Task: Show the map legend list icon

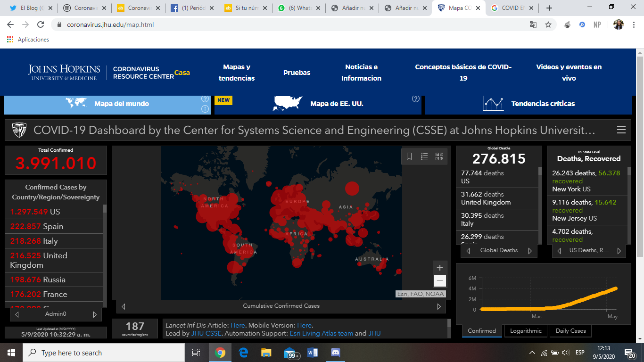Action: pyautogui.click(x=424, y=156)
